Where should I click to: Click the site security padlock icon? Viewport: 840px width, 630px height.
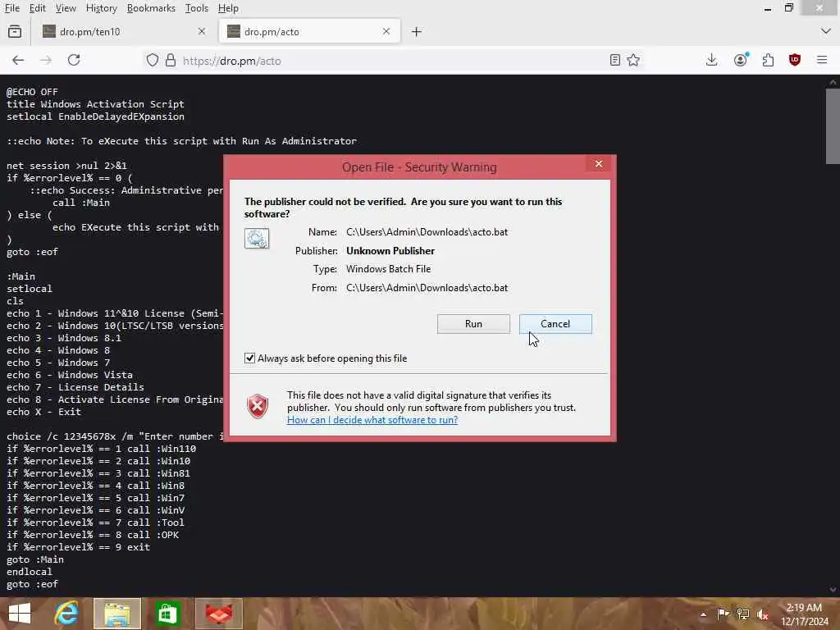171,60
